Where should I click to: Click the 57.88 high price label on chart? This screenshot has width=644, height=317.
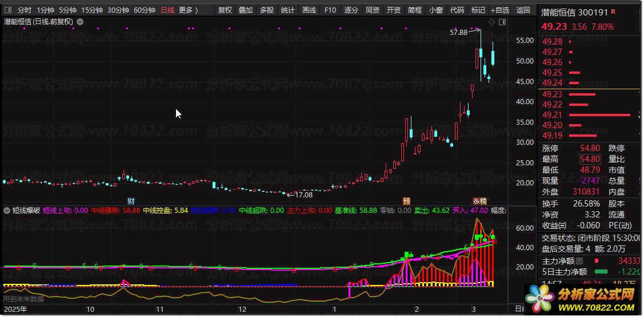[458, 33]
